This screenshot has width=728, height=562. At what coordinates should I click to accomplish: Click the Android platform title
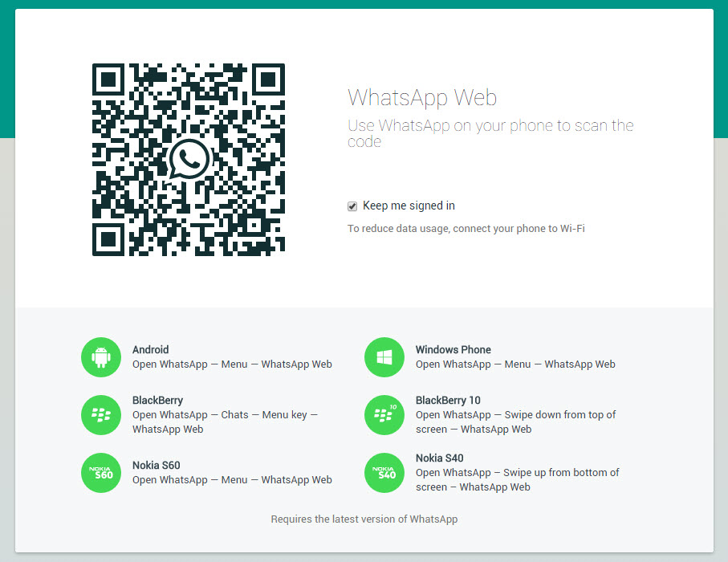point(150,350)
